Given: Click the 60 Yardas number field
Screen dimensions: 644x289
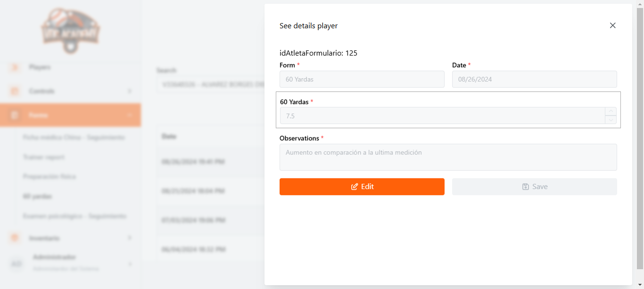Looking at the screenshot, I should click(x=443, y=116).
